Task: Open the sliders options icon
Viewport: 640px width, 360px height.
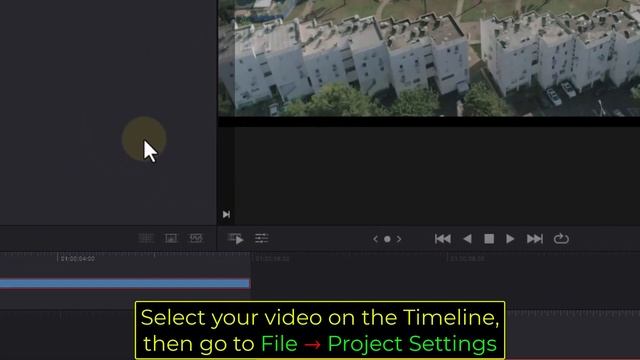Action: pyautogui.click(x=262, y=238)
